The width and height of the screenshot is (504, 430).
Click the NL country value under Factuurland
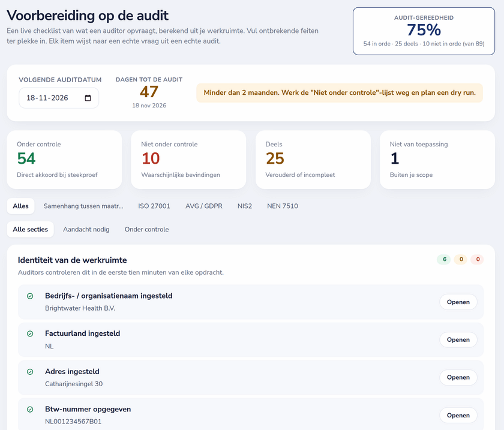[49, 346]
